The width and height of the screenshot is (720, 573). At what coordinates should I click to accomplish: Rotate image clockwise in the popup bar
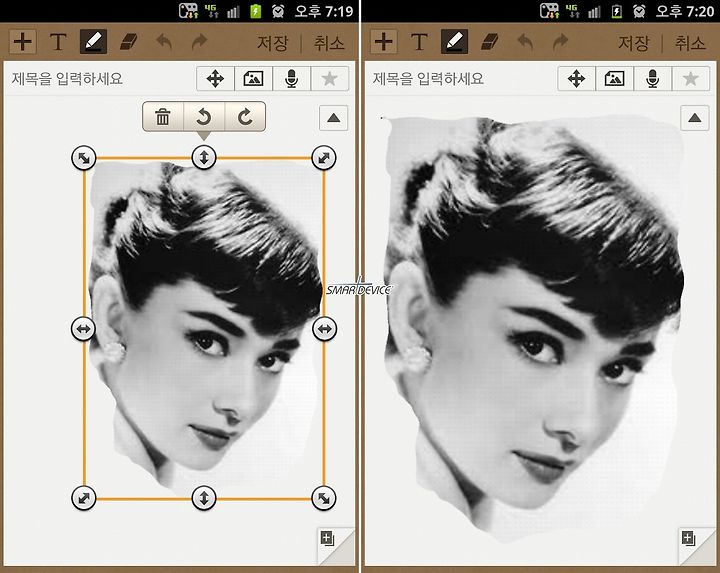245,117
